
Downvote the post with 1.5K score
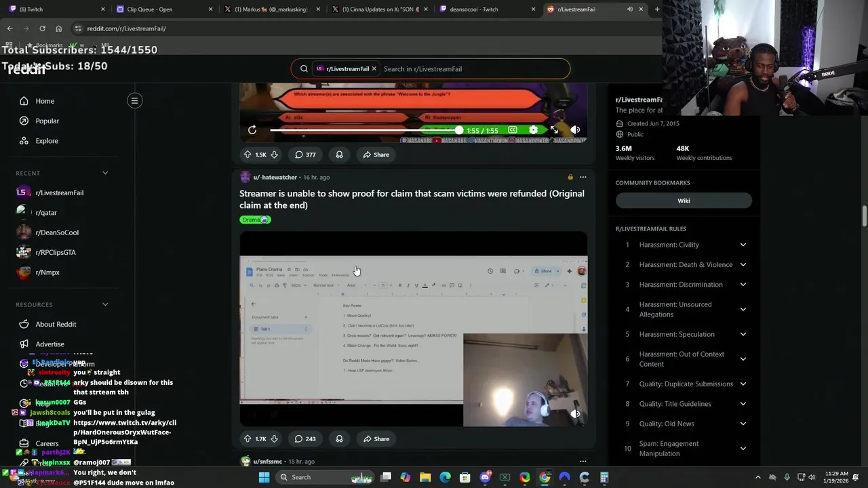pyautogui.click(x=274, y=155)
